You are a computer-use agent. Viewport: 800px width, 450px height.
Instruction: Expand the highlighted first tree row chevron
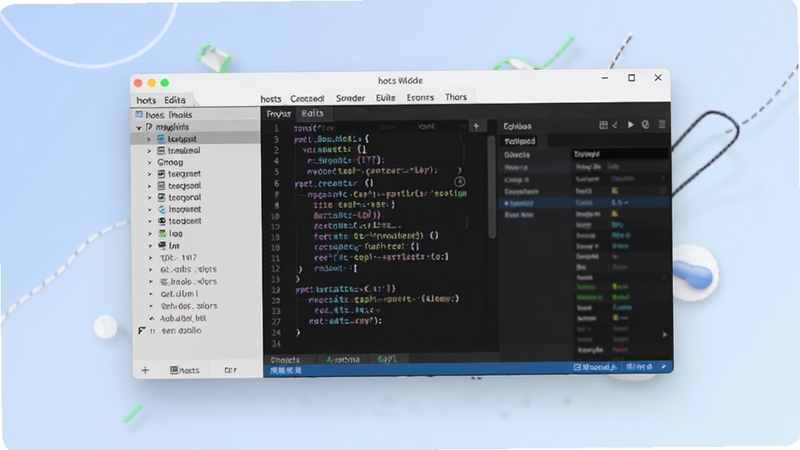pyautogui.click(x=149, y=139)
